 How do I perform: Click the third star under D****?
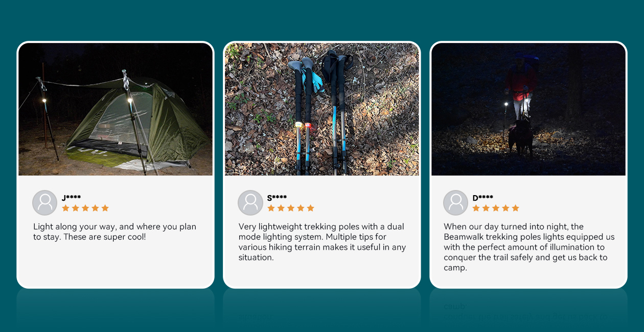[496, 208]
